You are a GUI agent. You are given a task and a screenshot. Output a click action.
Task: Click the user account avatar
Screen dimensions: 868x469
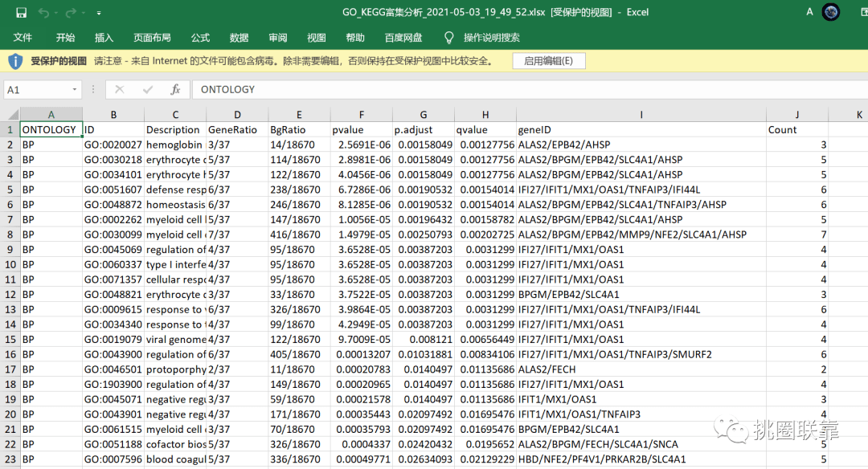[830, 11]
